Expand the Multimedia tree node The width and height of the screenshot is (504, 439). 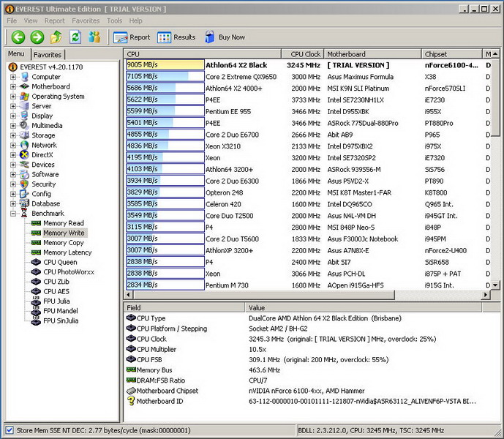click(13, 125)
